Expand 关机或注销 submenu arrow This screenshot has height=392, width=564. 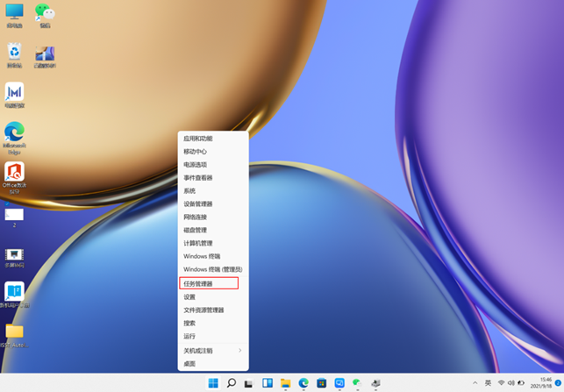(x=240, y=350)
